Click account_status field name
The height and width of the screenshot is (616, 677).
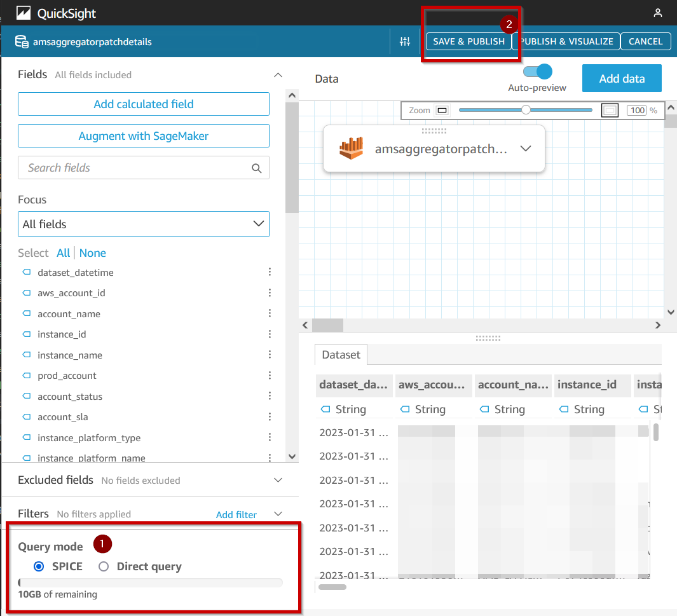coord(70,396)
